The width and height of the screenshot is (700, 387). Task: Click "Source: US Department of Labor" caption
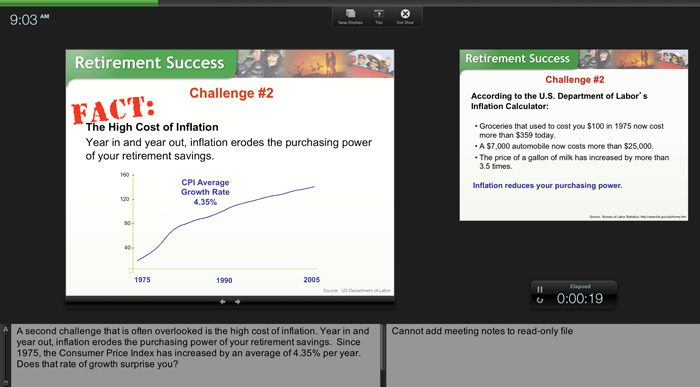357,291
